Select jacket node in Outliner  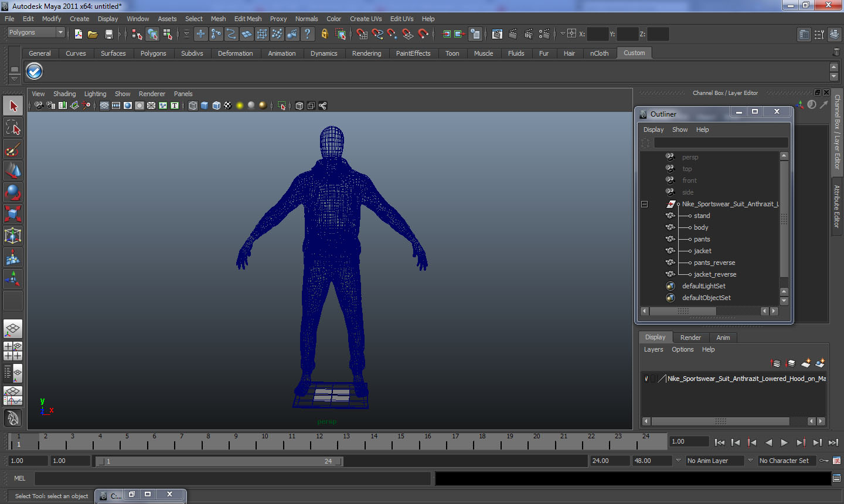coord(702,251)
